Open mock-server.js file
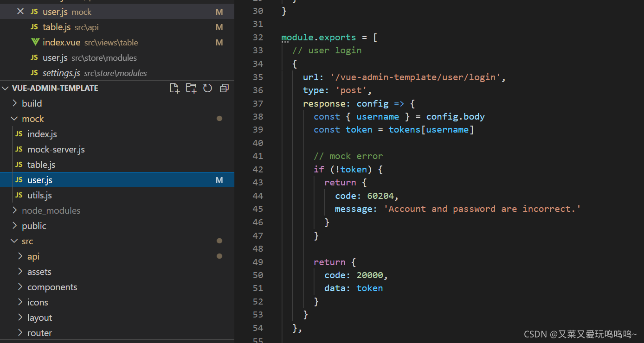The height and width of the screenshot is (343, 644). click(x=117, y=149)
